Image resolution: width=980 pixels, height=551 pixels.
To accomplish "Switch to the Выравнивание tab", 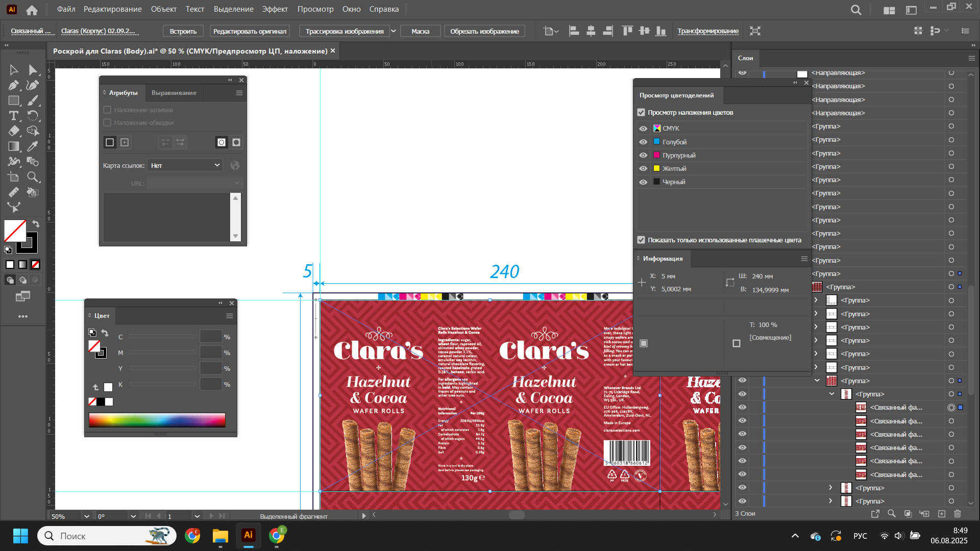I will 174,93.
